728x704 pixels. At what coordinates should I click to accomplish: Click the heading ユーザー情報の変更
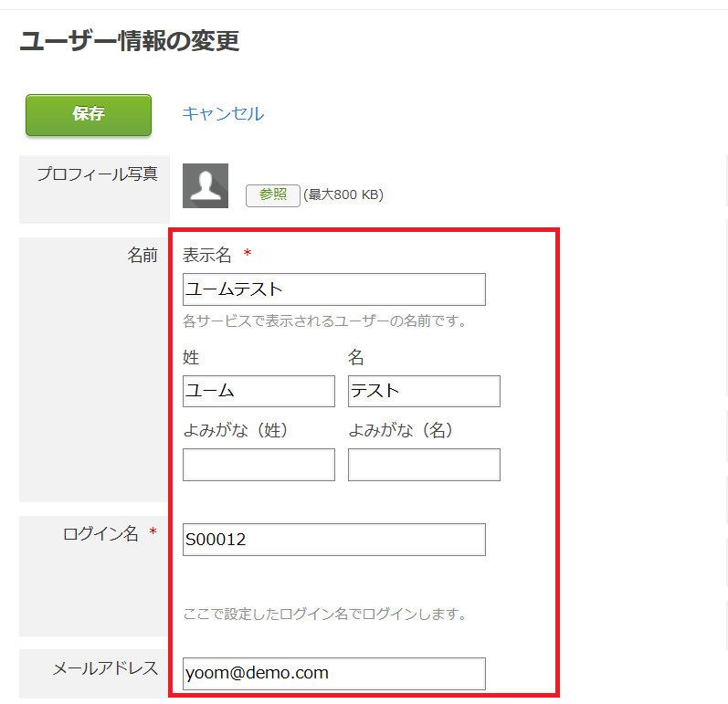coord(129,40)
